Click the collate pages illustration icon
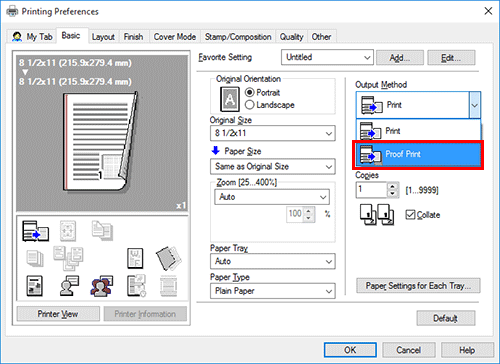500x364 pixels. 377,215
